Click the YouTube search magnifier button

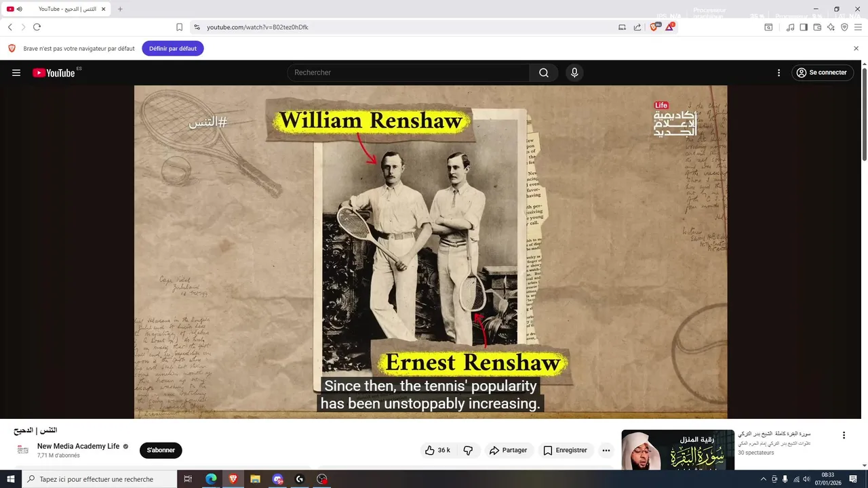click(x=544, y=73)
